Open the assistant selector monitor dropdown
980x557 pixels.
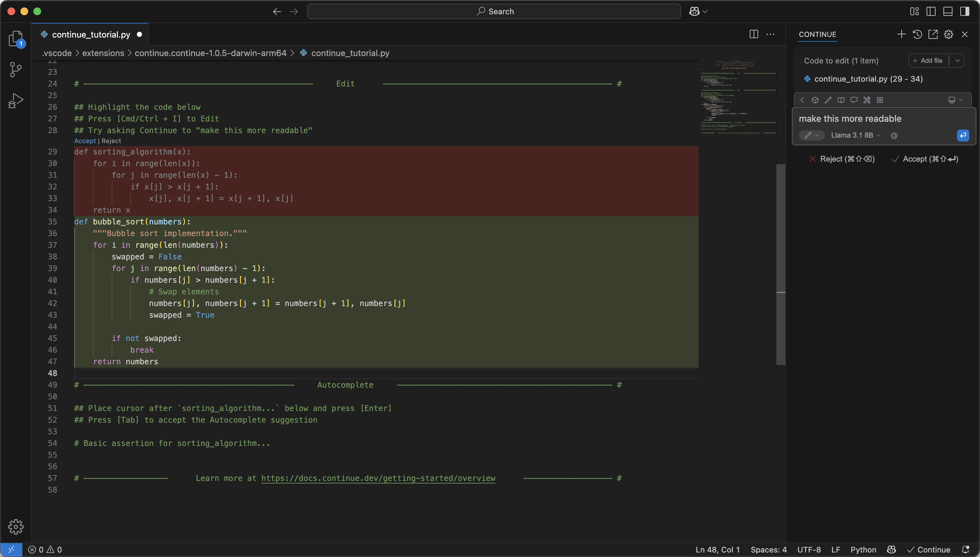(955, 100)
